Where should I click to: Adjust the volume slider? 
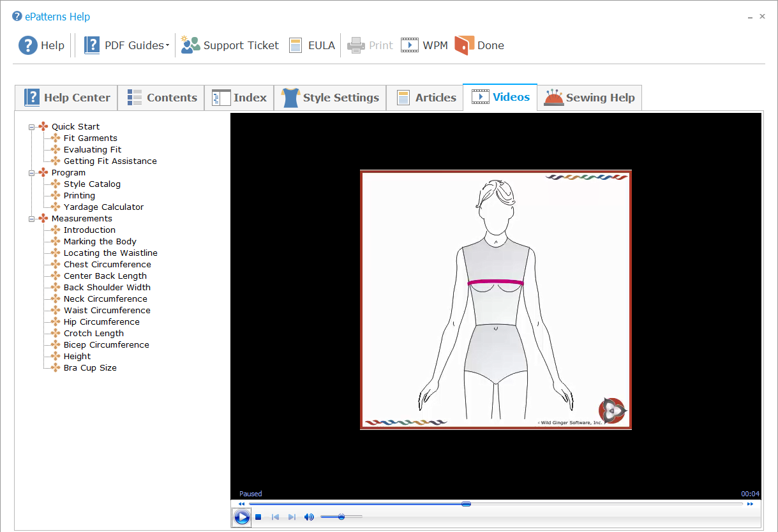point(341,517)
